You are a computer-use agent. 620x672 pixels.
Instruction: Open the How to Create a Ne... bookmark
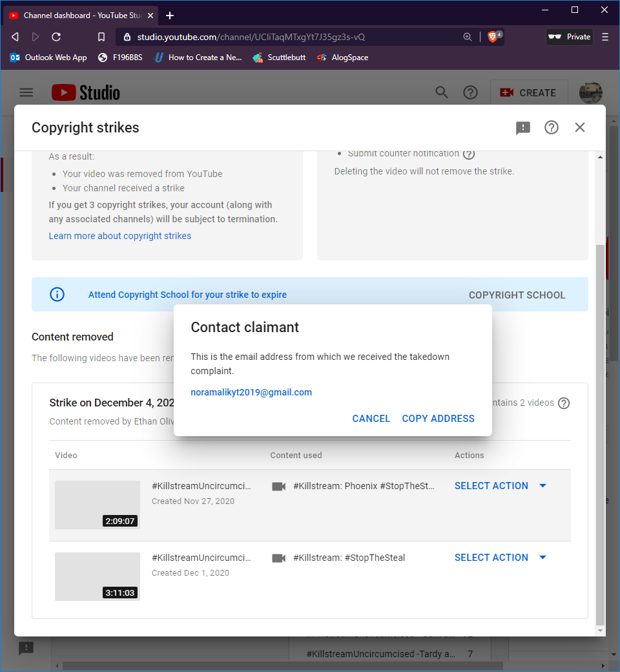coord(198,58)
